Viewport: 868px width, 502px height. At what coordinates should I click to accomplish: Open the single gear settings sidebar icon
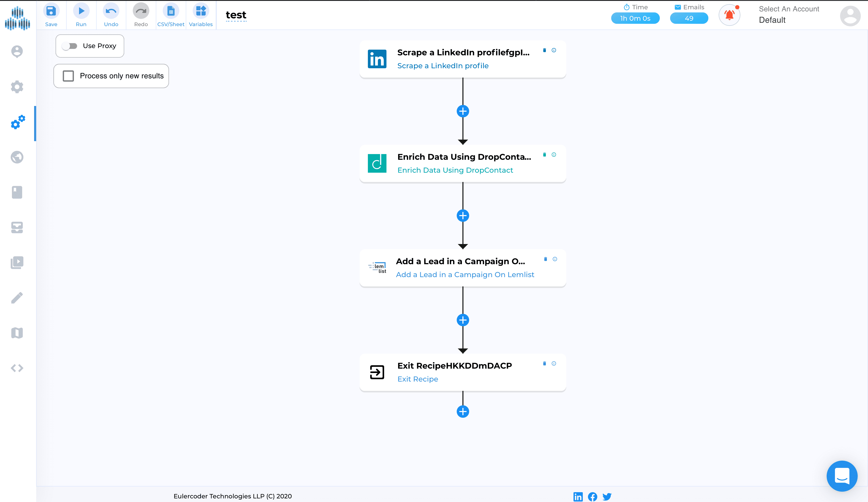[x=17, y=87]
